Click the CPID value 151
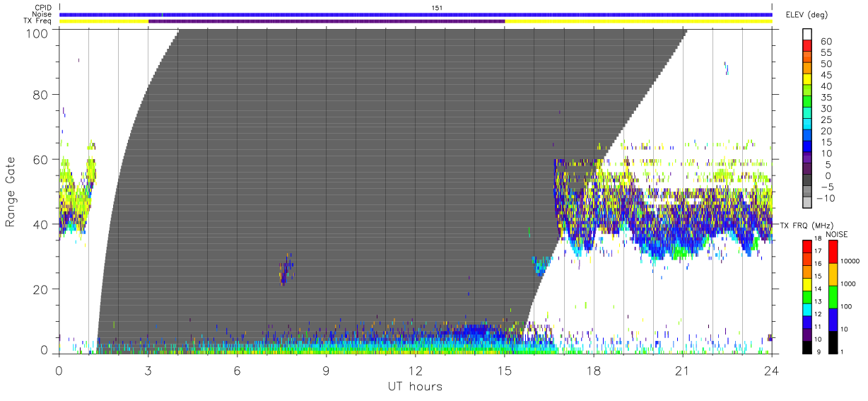The width and height of the screenshot is (868, 401). click(436, 8)
